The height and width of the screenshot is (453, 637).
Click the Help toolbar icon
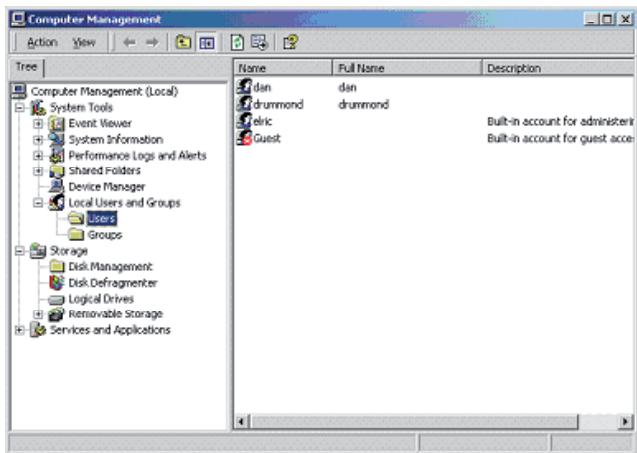click(291, 42)
